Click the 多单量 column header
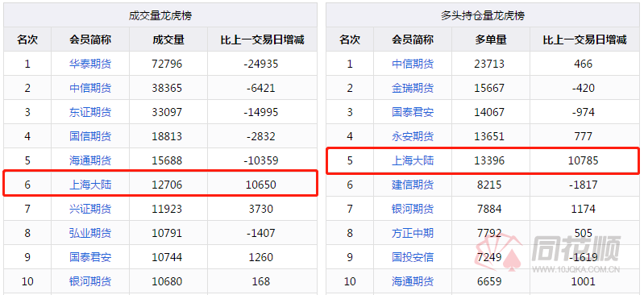The image size is (644, 295). 490,39
